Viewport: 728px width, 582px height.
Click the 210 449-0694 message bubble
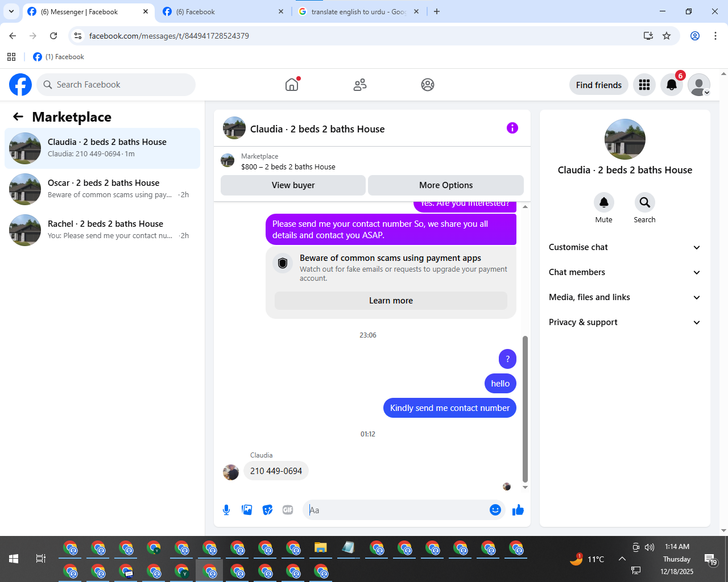click(276, 471)
